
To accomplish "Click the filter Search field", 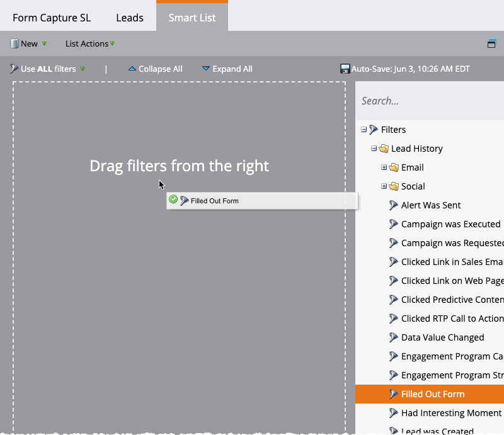I will (x=428, y=101).
